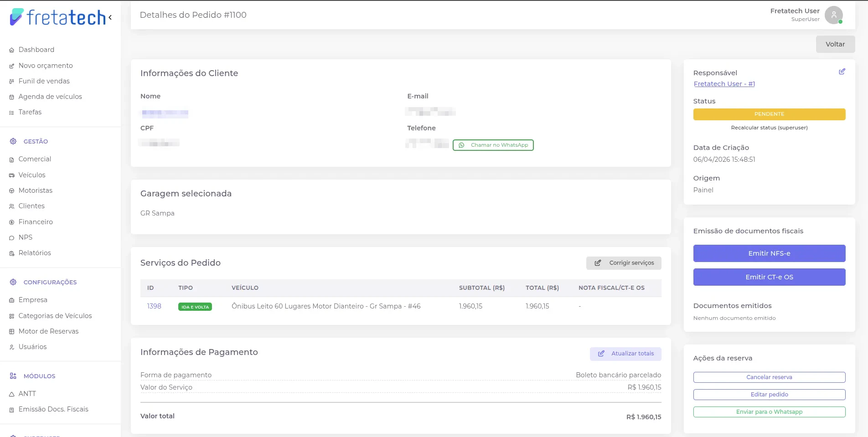Image resolution: width=868 pixels, height=437 pixels.
Task: Click the GESTÃO gear icon
Action: (13, 141)
